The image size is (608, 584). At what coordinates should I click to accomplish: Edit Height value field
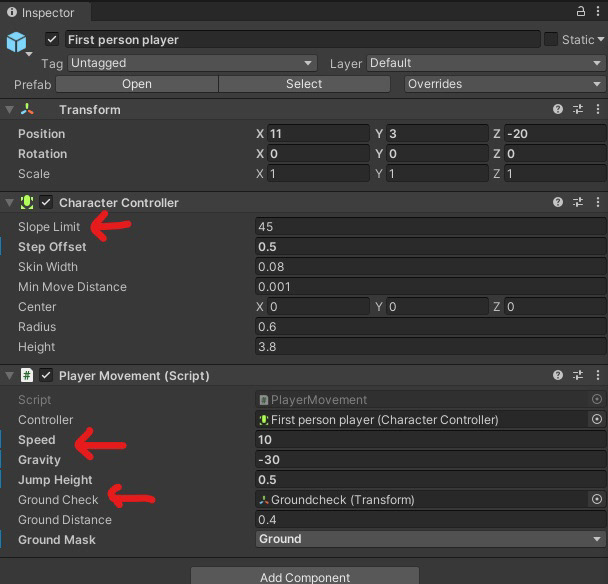pos(430,347)
